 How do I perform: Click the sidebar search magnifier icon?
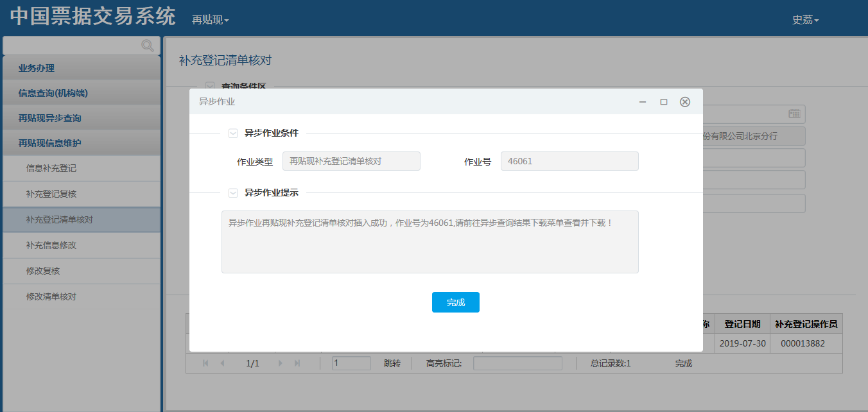point(148,46)
